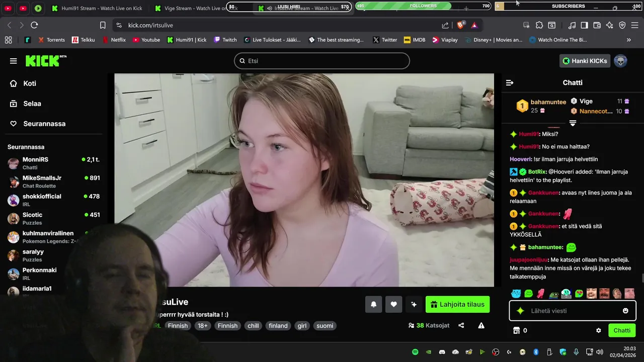Screen dimensions: 644x362
Task: Insert the blue cat emote
Action: point(516,294)
